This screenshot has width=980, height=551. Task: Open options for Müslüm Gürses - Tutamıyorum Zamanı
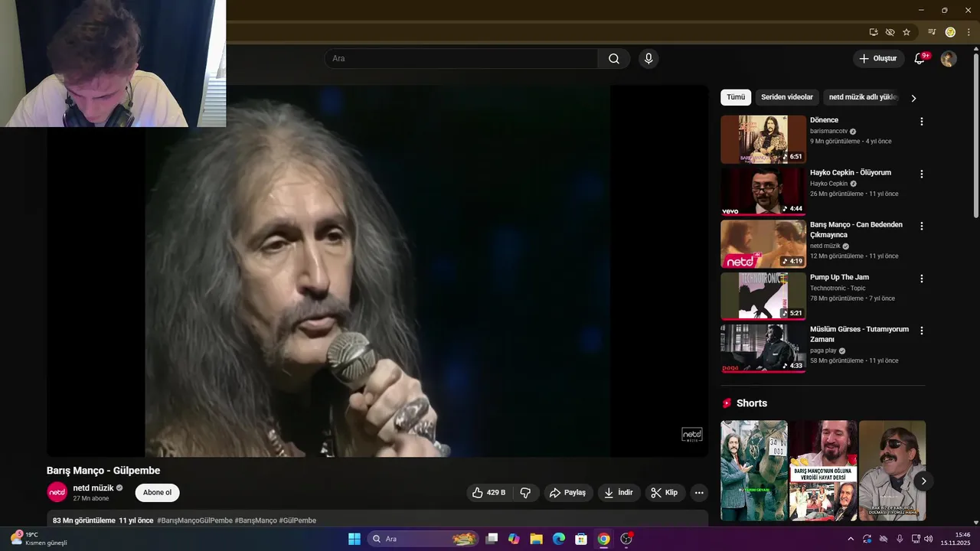click(922, 331)
